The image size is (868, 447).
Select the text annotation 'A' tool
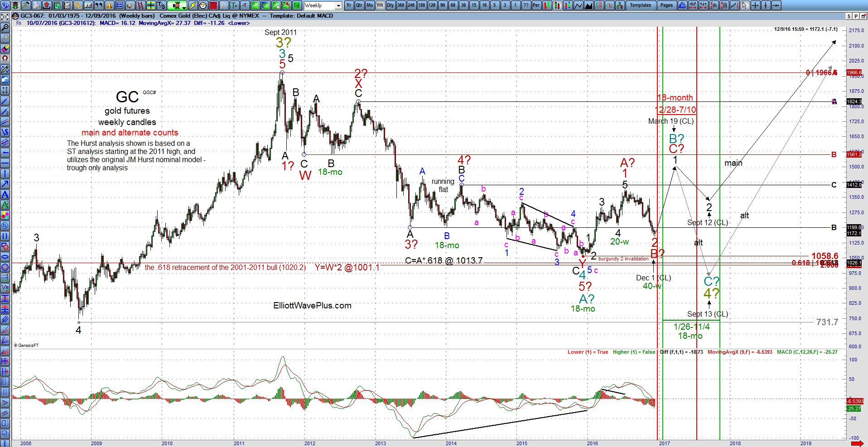(5, 194)
